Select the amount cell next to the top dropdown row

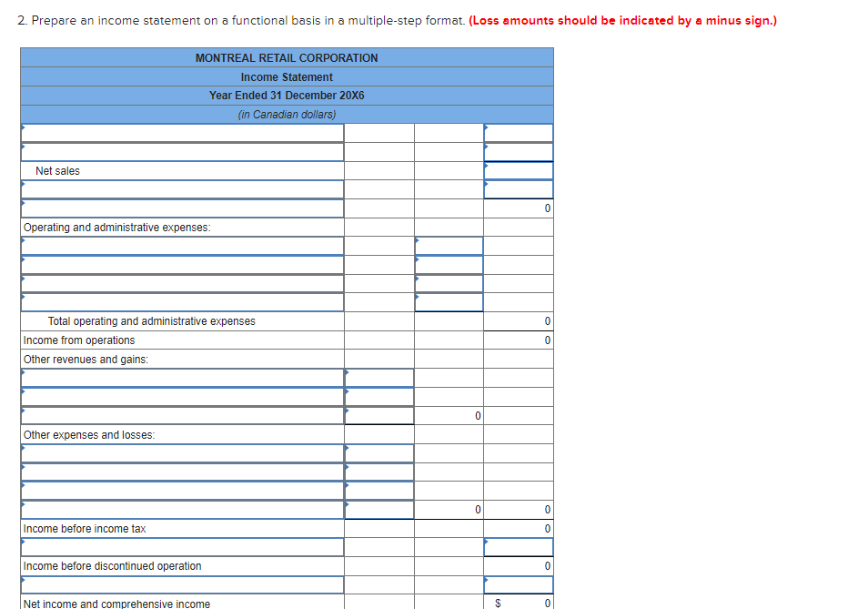point(517,132)
